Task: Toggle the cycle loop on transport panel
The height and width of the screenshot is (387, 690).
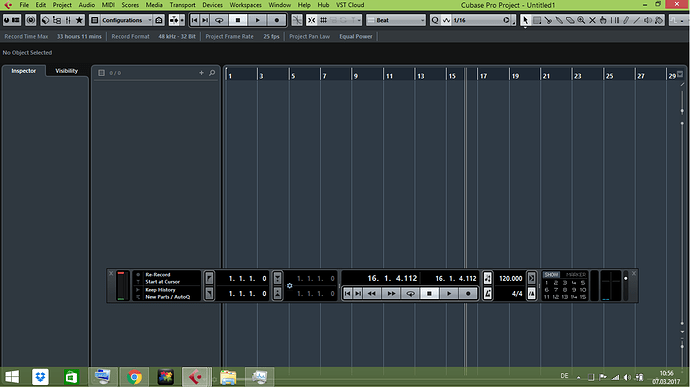Action: click(x=410, y=294)
